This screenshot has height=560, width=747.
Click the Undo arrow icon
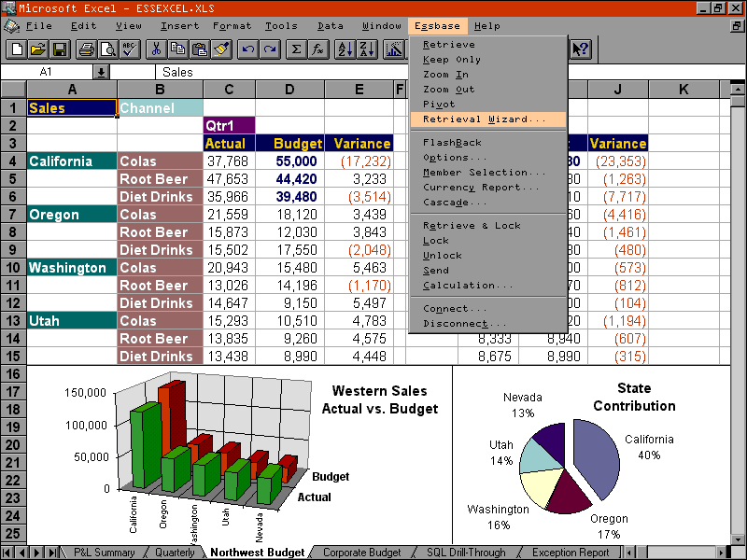click(248, 49)
